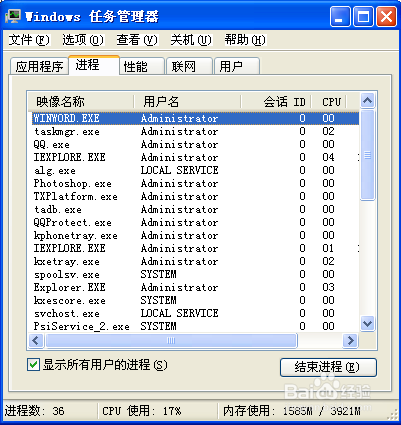The image size is (401, 425).
Task: Select the spoolsv.exe process row
Action: click(195, 274)
